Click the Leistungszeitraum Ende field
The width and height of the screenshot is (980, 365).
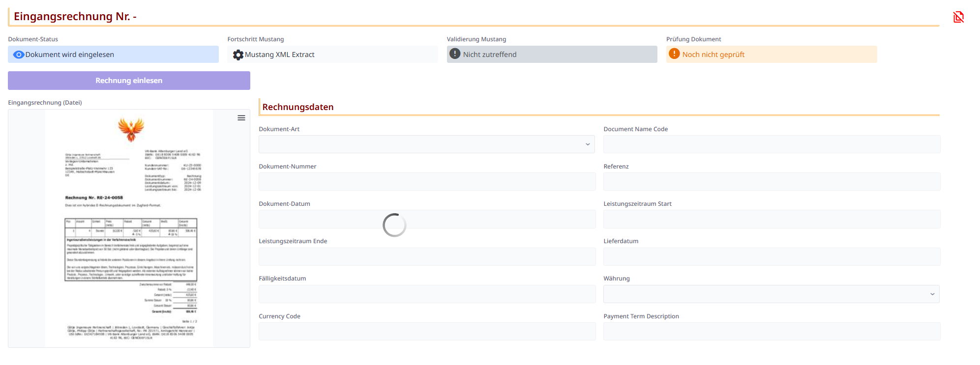[x=426, y=256]
